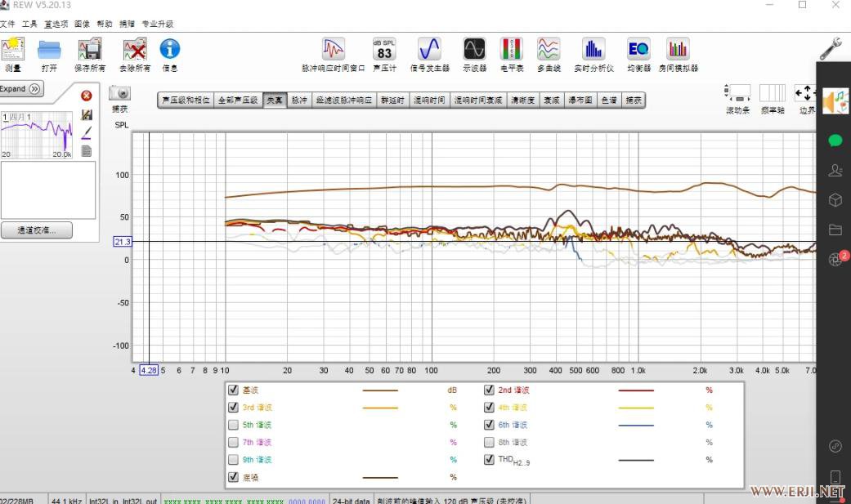Uncheck the 2nd harmonic checkbox
851x504 pixels.
click(x=489, y=390)
